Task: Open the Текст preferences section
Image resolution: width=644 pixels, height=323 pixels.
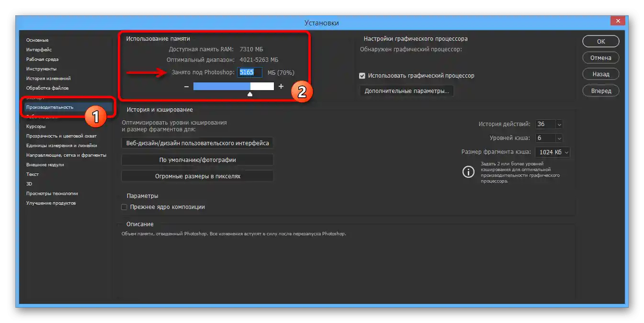Action: click(33, 174)
